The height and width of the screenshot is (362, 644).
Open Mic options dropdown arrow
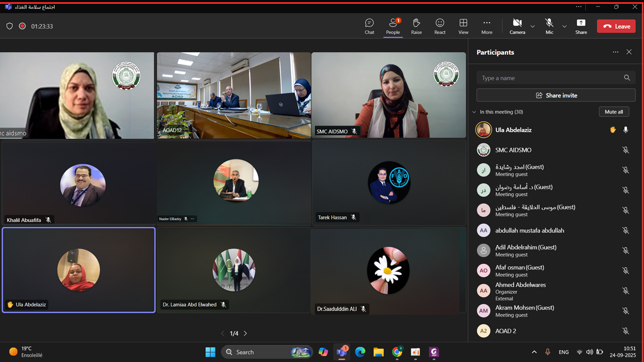point(565,26)
